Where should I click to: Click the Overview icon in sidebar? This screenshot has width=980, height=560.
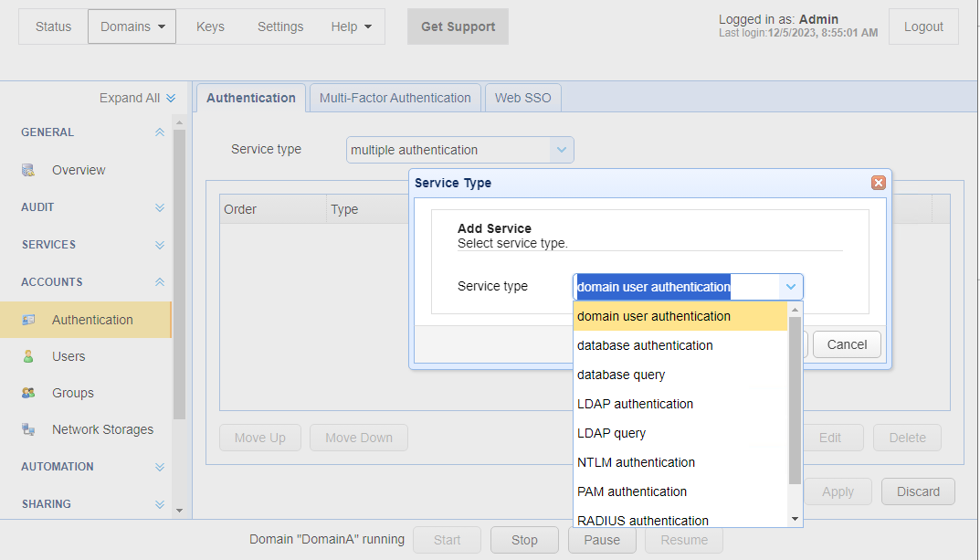(28, 170)
